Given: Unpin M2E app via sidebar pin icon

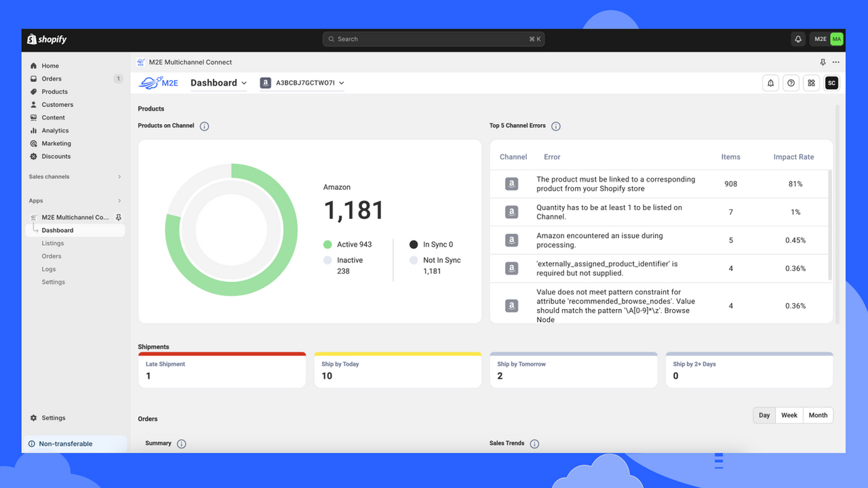Looking at the screenshot, I should coord(119,218).
